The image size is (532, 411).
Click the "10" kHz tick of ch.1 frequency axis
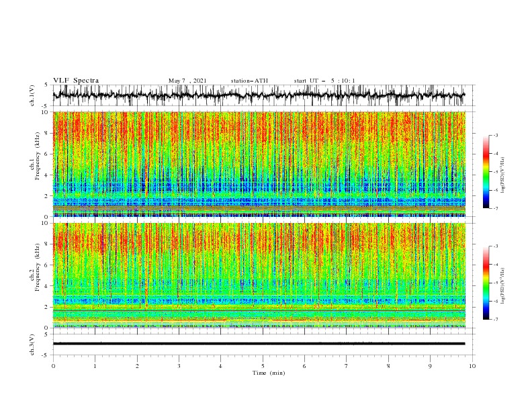click(x=46, y=112)
